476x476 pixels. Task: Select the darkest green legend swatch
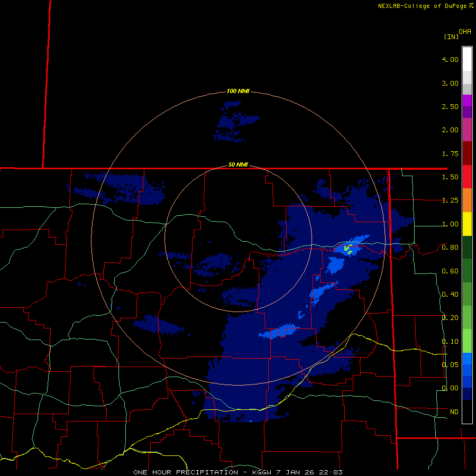[x=467, y=247]
